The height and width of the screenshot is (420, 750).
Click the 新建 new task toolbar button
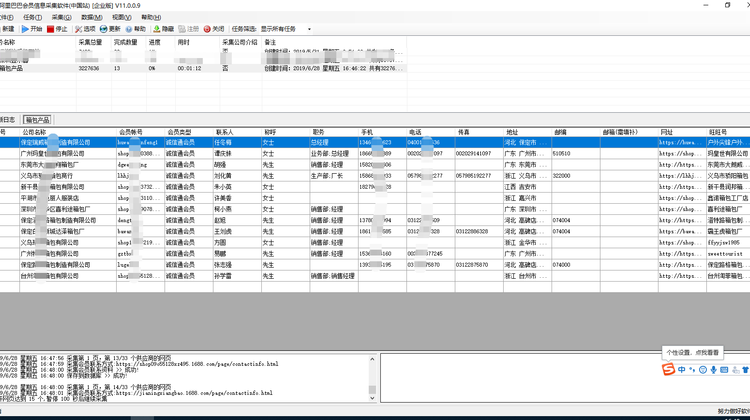pyautogui.click(x=7, y=29)
